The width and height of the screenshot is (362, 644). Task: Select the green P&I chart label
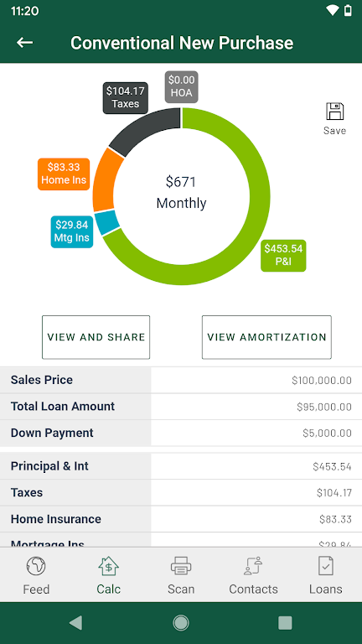(283, 256)
